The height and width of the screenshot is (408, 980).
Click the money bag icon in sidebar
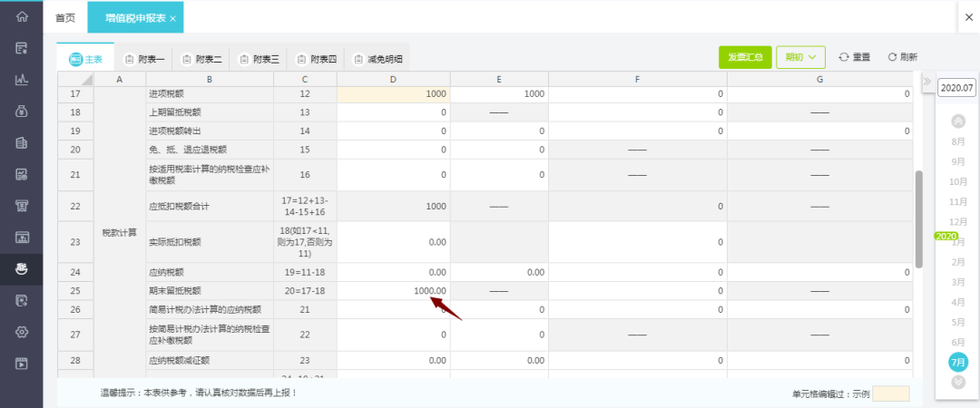click(x=22, y=112)
